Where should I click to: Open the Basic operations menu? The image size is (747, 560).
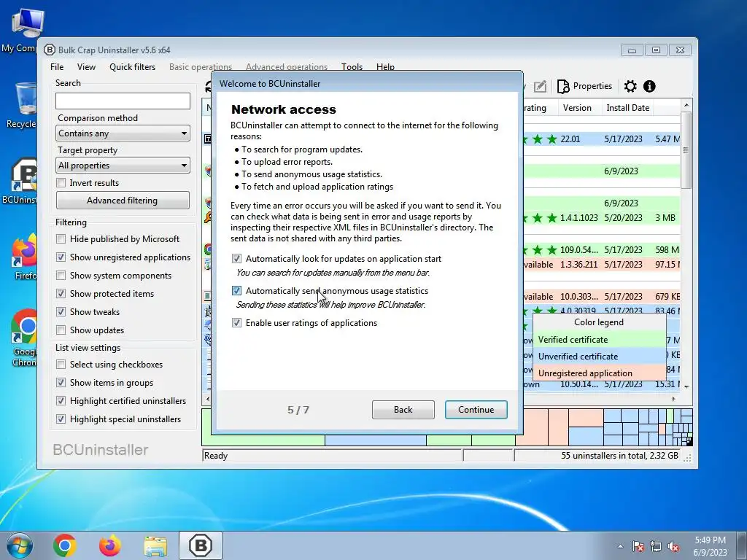(x=201, y=67)
